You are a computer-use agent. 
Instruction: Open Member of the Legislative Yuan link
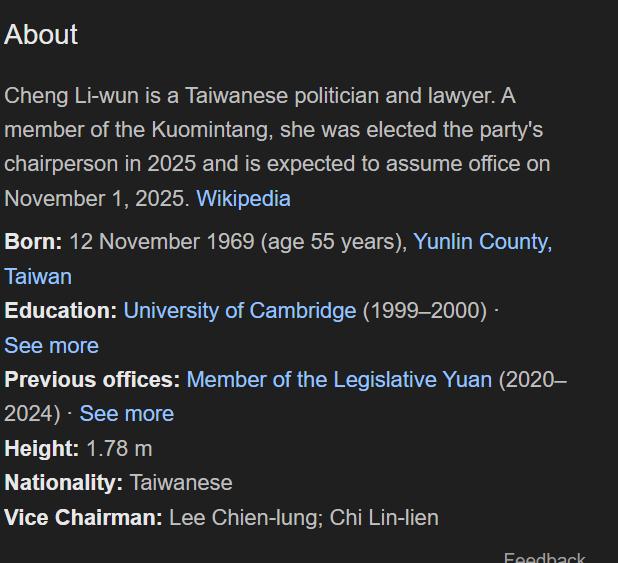pyautogui.click(x=339, y=380)
